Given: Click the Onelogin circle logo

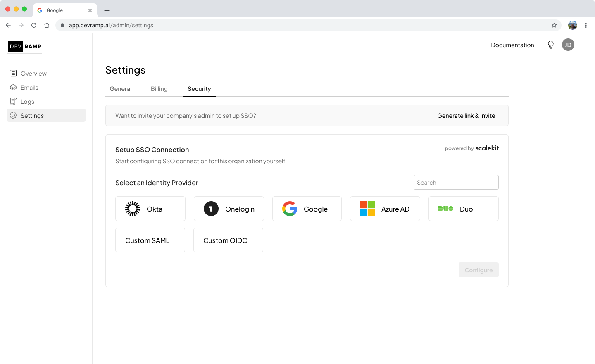Looking at the screenshot, I should pyautogui.click(x=211, y=209).
